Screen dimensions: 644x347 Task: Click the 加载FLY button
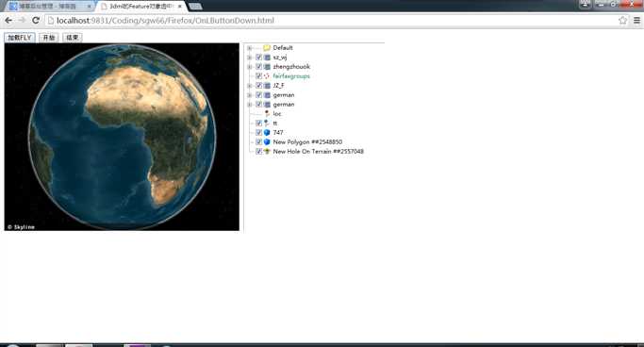pos(20,38)
